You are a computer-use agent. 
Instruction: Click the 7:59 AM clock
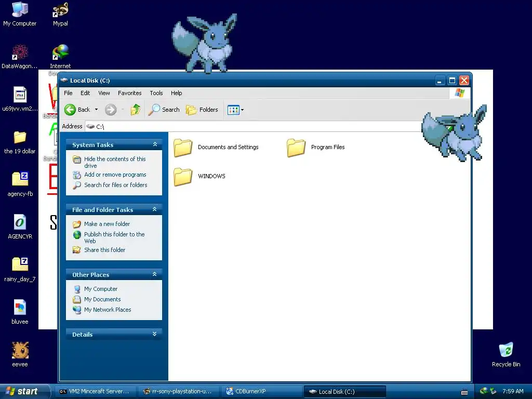click(513, 391)
